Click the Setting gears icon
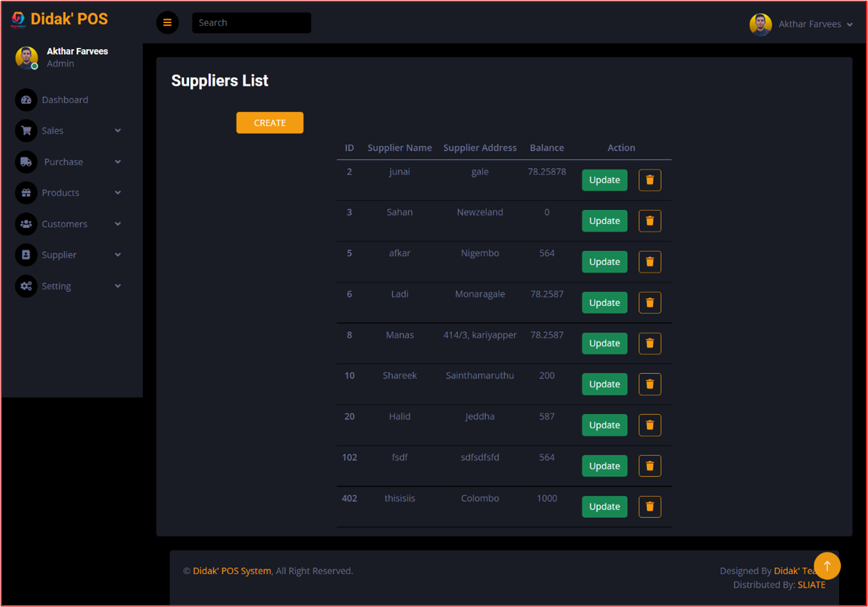 (x=26, y=286)
